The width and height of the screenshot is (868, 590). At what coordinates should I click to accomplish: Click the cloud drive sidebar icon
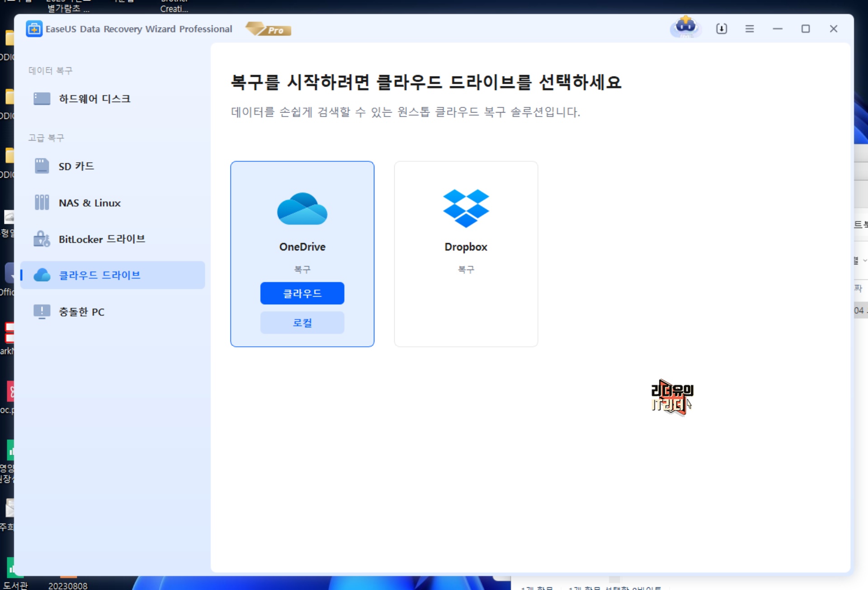click(x=42, y=275)
